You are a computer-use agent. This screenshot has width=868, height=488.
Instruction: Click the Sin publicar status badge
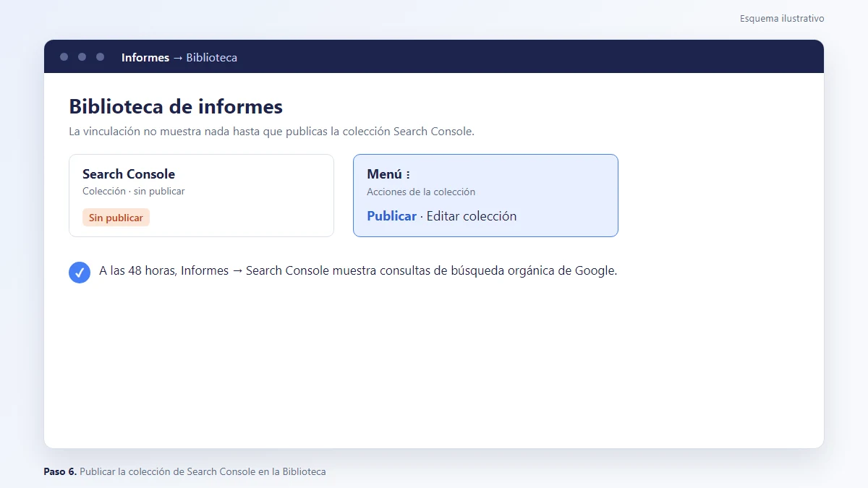116,218
